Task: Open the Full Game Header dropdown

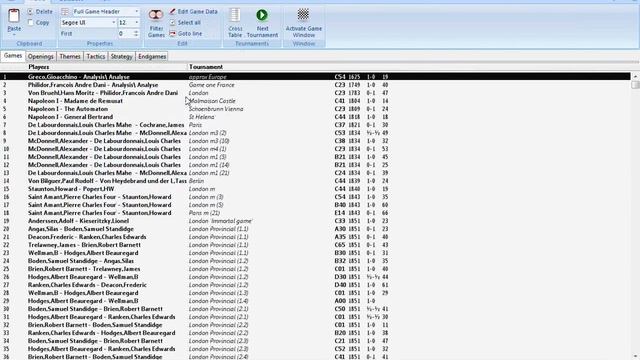Action: click(x=136, y=11)
